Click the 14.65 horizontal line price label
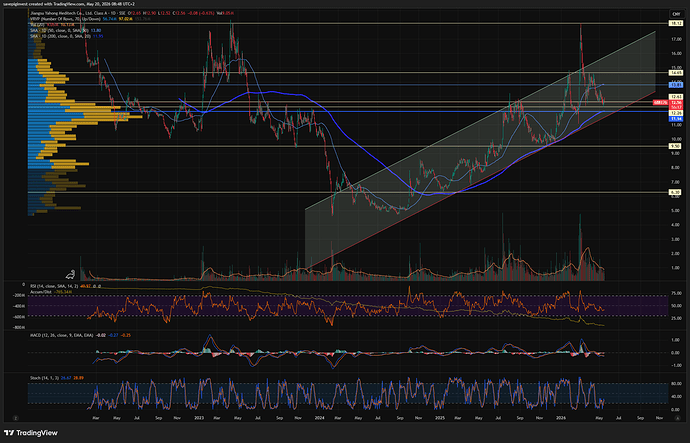Image resolution: width=690 pixels, height=443 pixels. pyautogui.click(x=676, y=73)
